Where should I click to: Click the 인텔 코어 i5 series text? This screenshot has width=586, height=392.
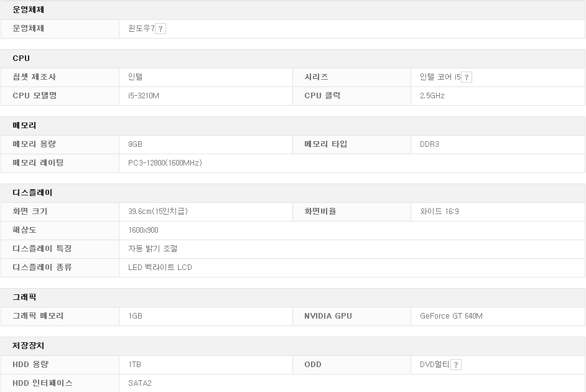(x=440, y=77)
